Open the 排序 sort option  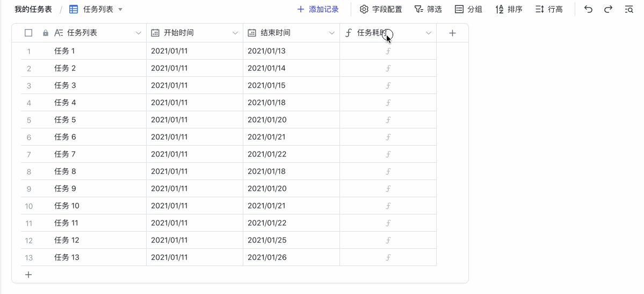coord(509,9)
